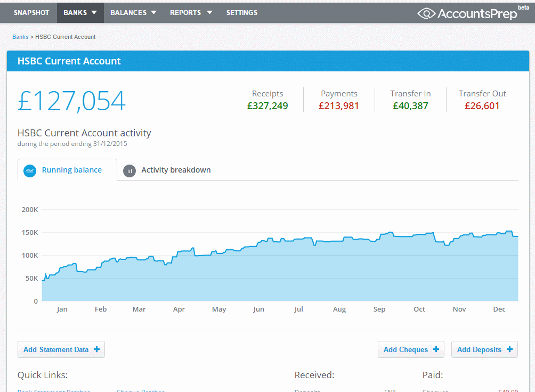Click the plus icon on Add Cheques

tap(436, 349)
